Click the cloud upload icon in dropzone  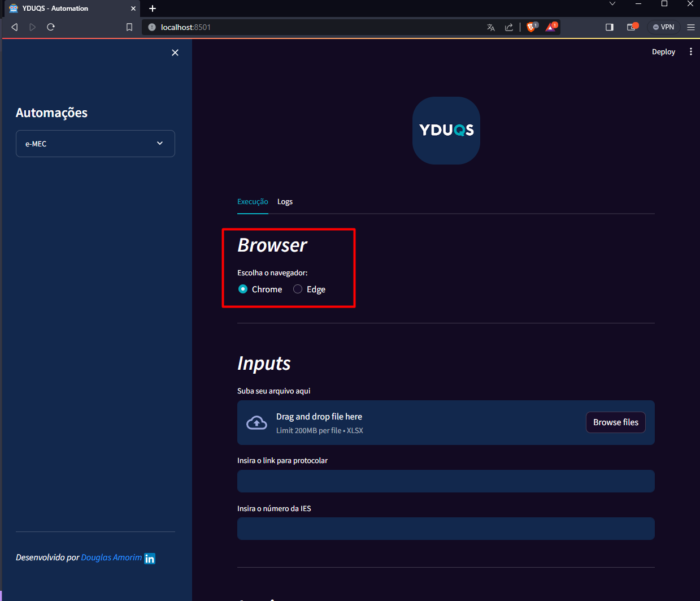tap(257, 423)
